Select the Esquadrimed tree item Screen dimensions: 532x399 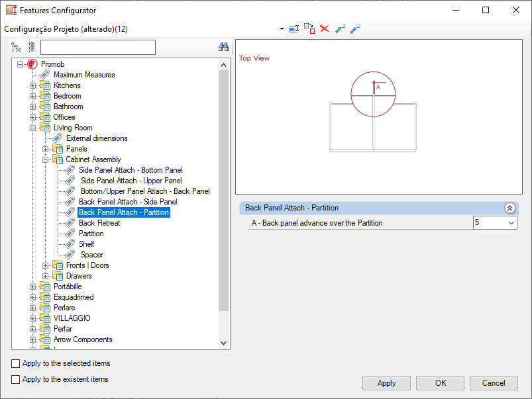point(74,297)
